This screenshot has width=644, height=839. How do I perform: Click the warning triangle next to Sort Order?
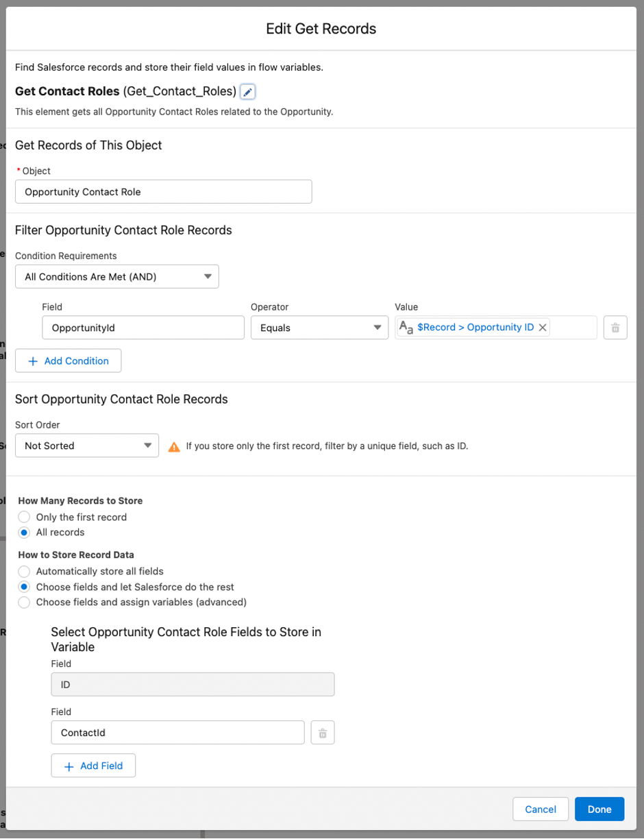pos(175,446)
